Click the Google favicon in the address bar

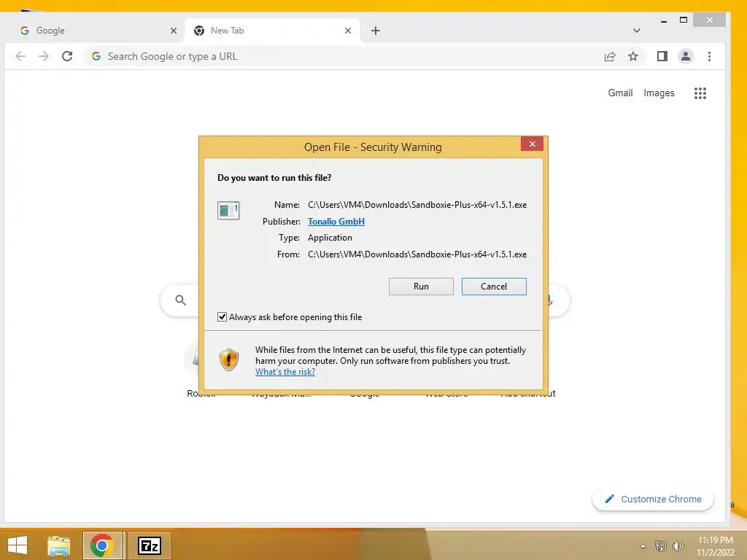96,56
